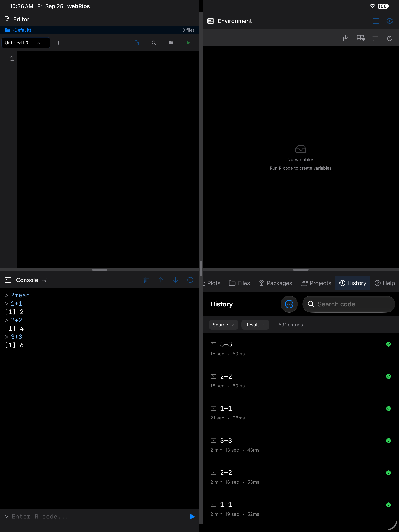Screen dimensions: 399x532
Task: Clear the console with the trash icon
Action: [146, 280]
